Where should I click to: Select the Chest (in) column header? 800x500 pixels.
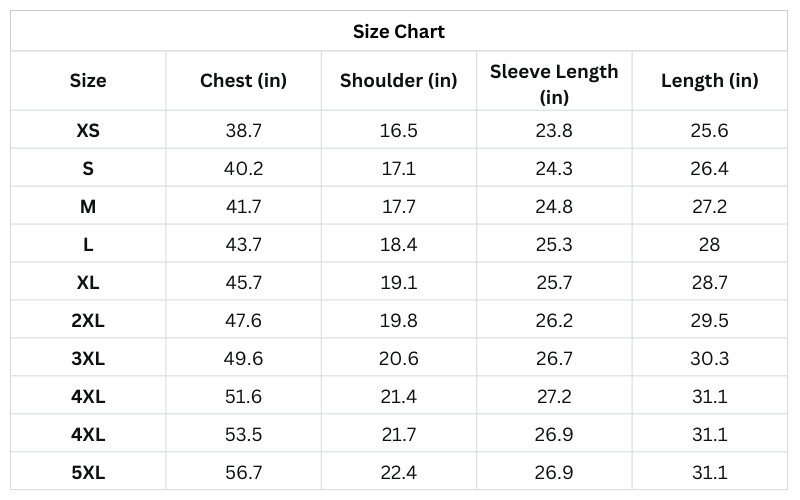pos(243,81)
